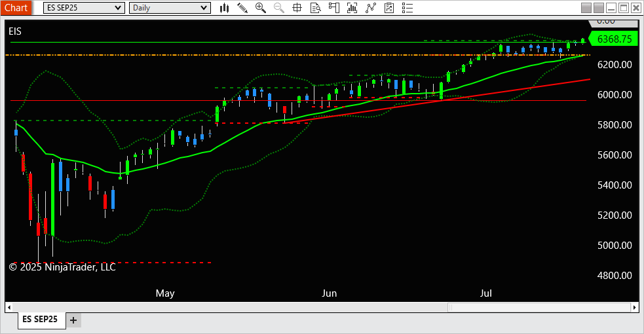Toggle the crosshair cursor icon
Viewport: 644px width, 334px height.
(x=297, y=8)
